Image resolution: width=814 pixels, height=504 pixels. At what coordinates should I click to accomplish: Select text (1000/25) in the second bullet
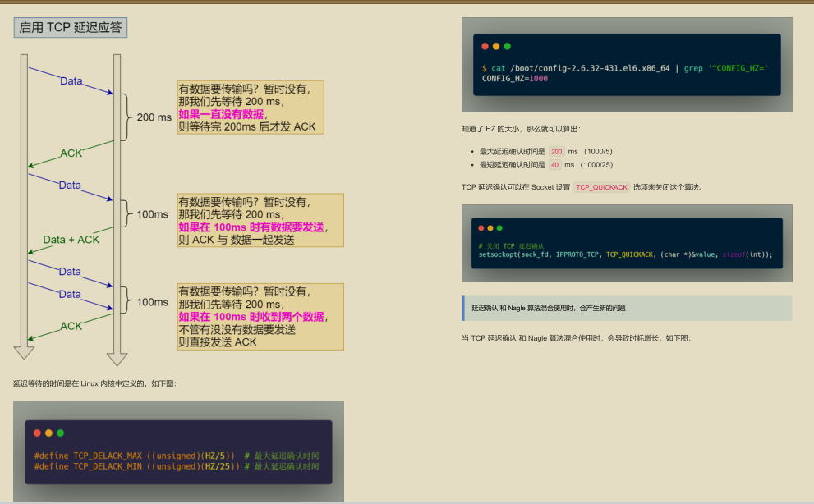[x=596, y=165]
